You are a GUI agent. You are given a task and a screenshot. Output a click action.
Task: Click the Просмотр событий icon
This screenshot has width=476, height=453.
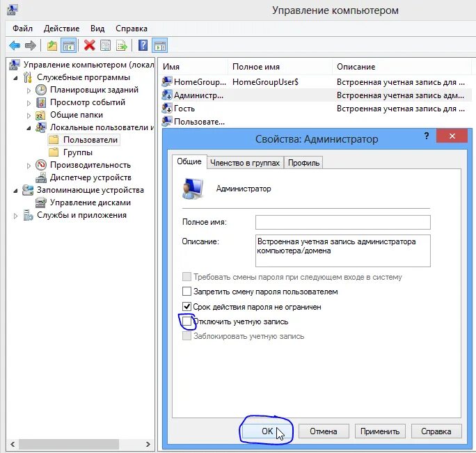click(41, 102)
